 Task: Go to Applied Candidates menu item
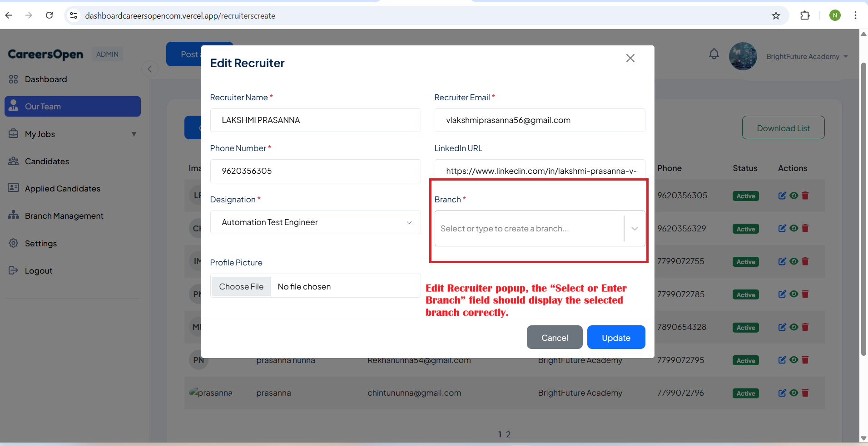tap(62, 189)
